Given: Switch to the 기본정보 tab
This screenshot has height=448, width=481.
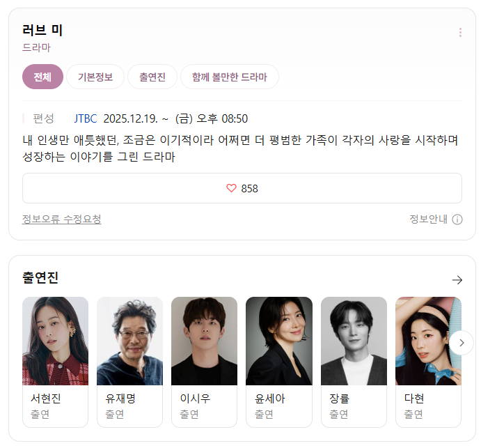Looking at the screenshot, I should [95, 77].
